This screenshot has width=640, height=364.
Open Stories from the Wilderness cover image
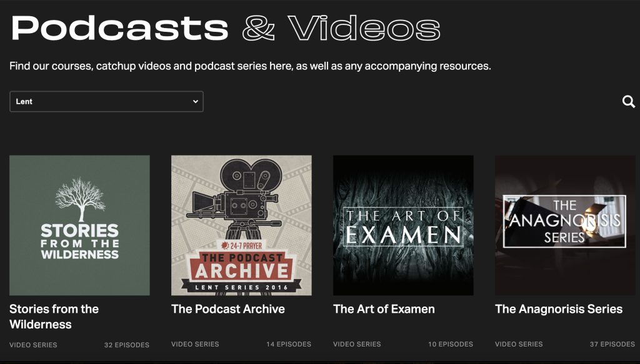pos(79,225)
